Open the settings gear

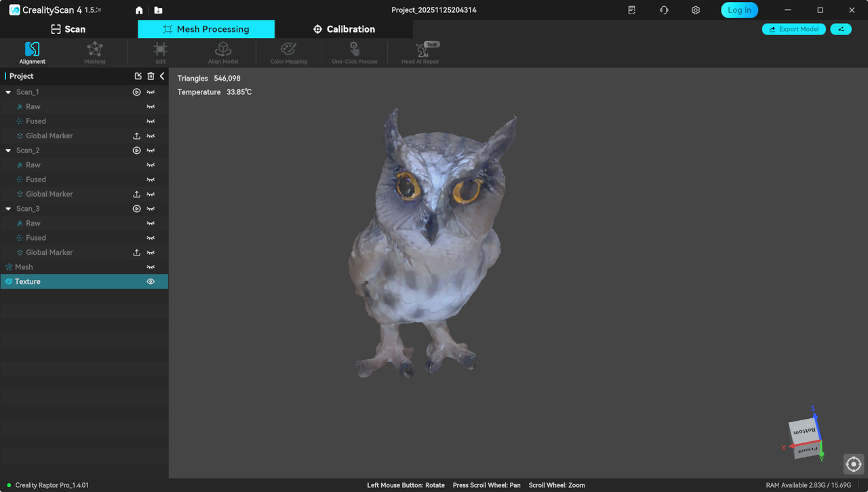coord(695,10)
